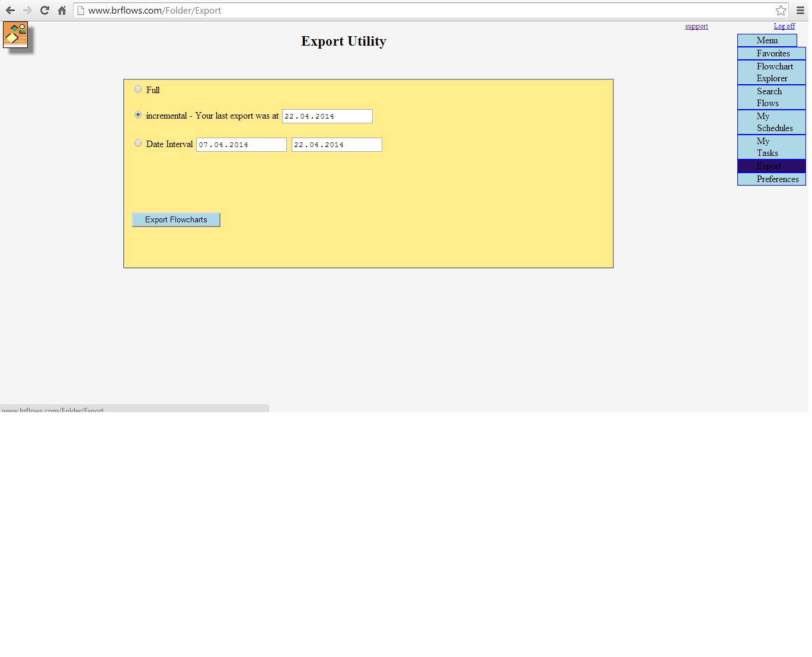Click 'Your last export was at' text
The width and height of the screenshot is (812, 657).
[x=237, y=116]
